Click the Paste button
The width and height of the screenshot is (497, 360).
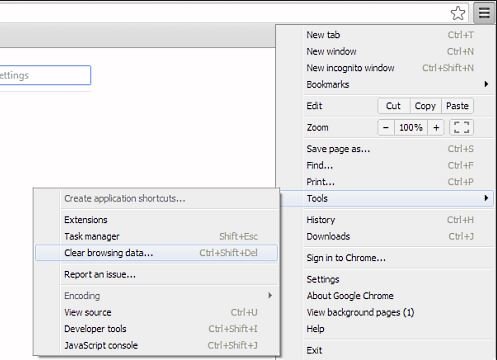point(457,106)
